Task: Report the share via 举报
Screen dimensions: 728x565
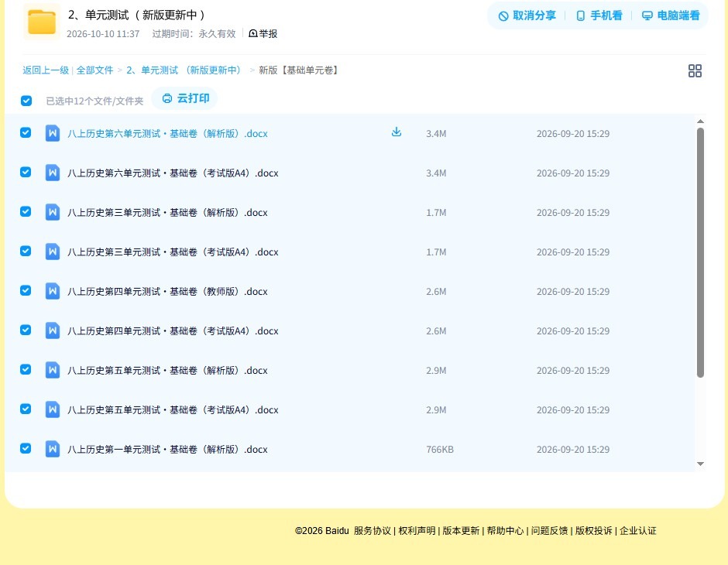Action: pyautogui.click(x=263, y=34)
